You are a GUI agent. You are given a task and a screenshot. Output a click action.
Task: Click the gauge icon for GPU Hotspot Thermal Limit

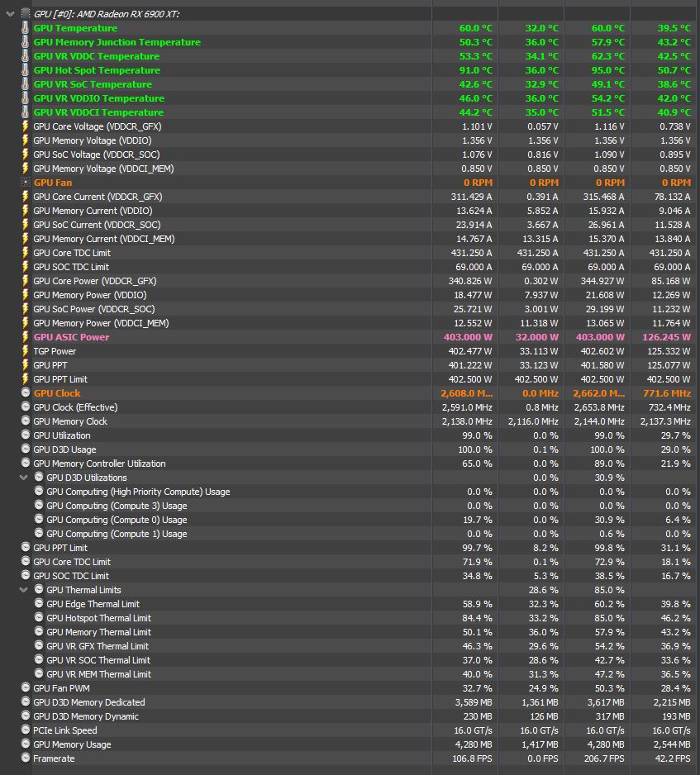[x=39, y=618]
